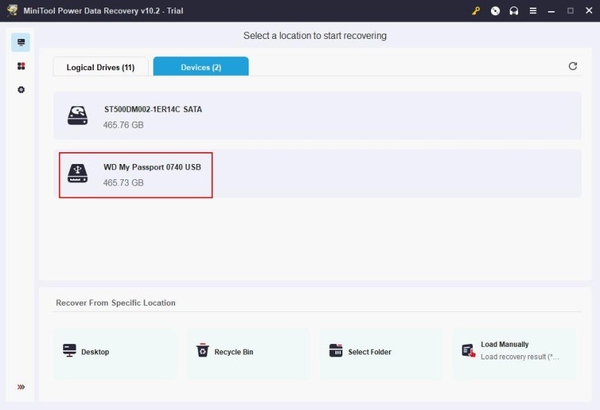Image resolution: width=600 pixels, height=410 pixels.
Task: Recover from Recycle Bin
Action: tap(248, 354)
